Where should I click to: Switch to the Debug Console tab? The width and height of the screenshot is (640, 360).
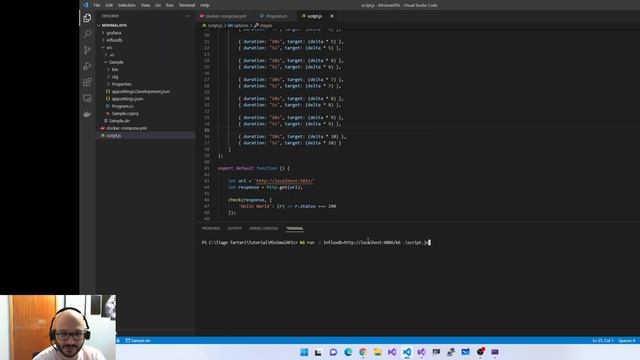point(264,229)
